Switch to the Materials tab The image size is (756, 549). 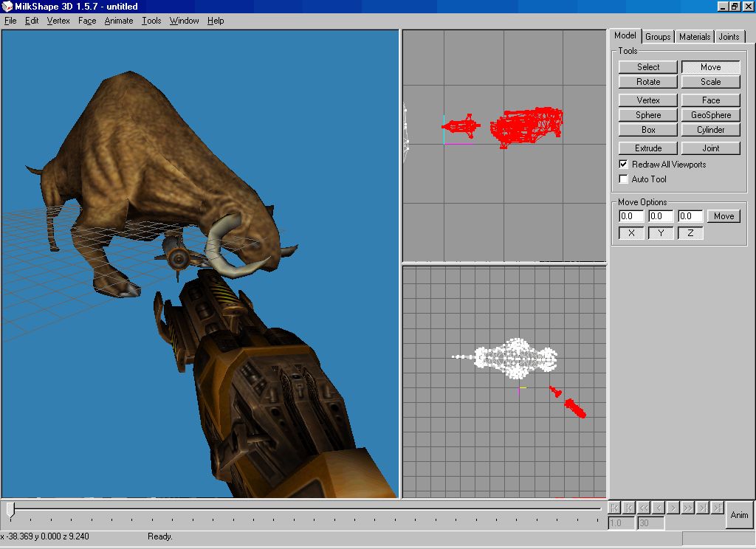pyautogui.click(x=694, y=37)
